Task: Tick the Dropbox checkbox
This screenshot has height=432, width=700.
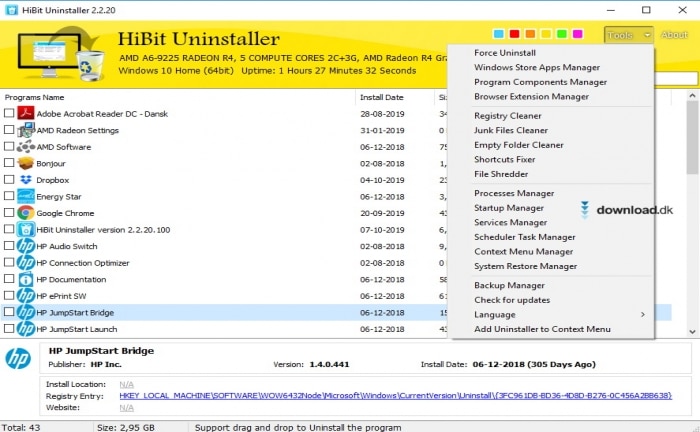Action: (9, 179)
